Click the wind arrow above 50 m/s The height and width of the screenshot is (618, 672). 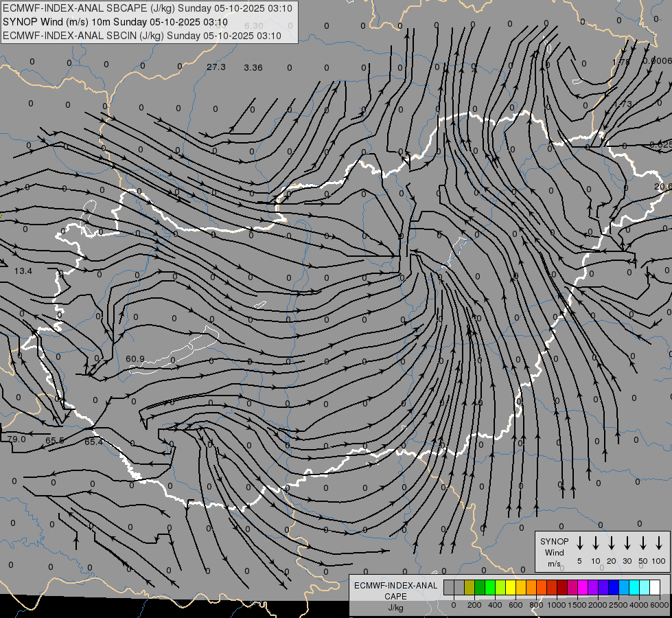pos(643,543)
